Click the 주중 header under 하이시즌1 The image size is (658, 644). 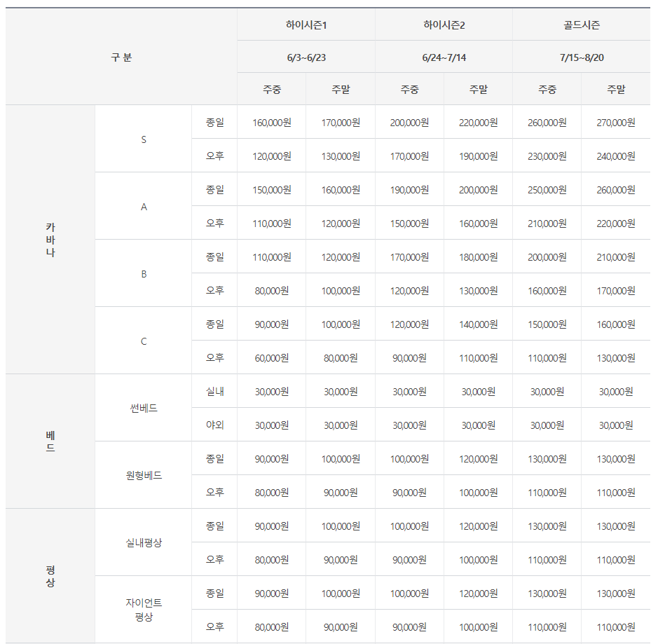tap(271, 90)
